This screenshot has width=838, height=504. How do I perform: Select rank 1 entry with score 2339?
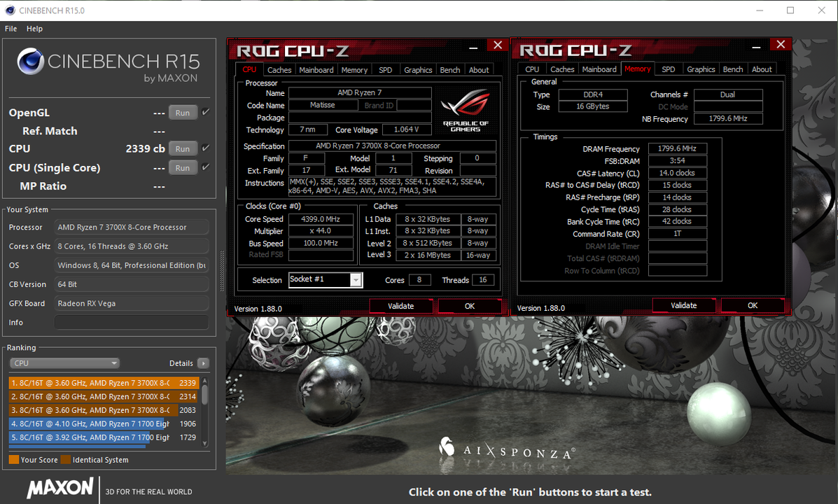pyautogui.click(x=104, y=383)
